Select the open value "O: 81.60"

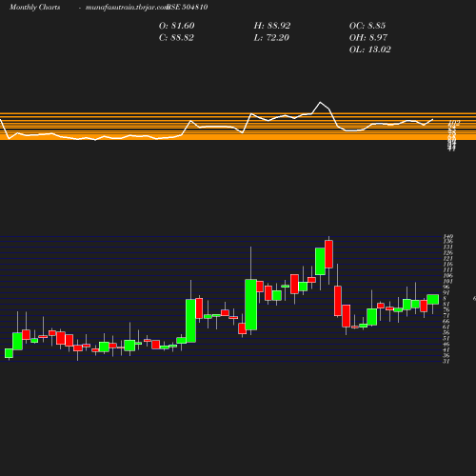(x=177, y=26)
